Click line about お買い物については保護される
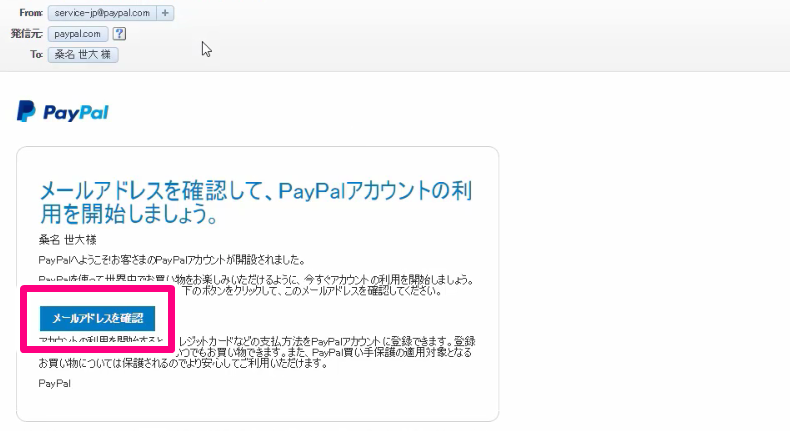 (x=183, y=363)
